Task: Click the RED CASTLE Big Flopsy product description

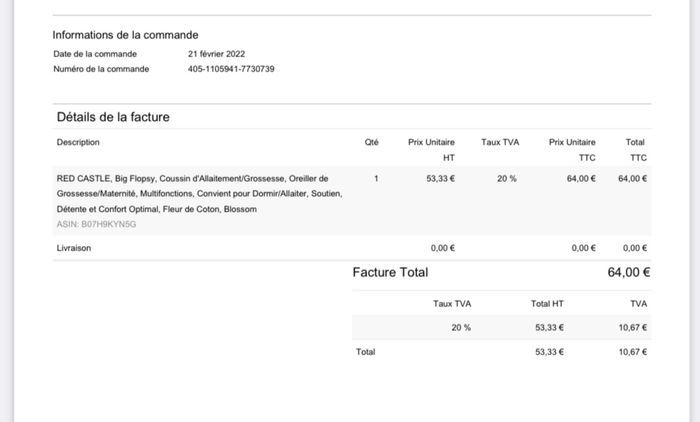Action: point(199,193)
